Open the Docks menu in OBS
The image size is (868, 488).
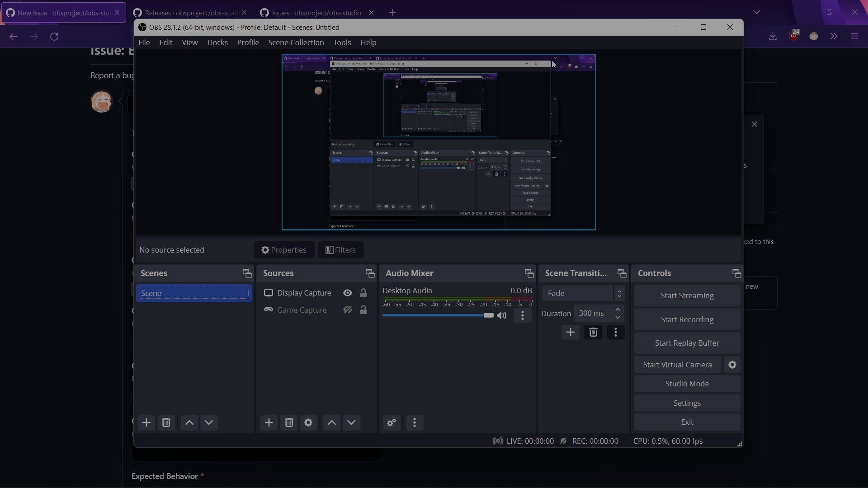(218, 42)
